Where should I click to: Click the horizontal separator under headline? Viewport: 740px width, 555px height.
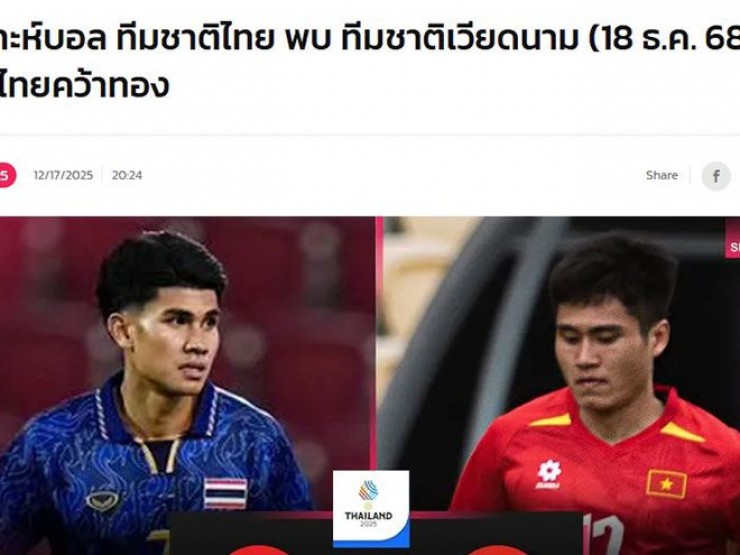370,135
